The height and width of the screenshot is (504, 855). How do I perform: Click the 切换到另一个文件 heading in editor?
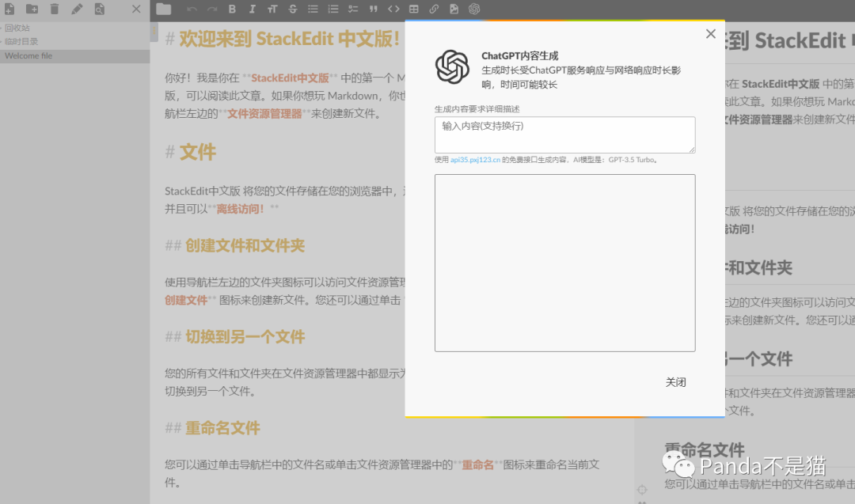pyautogui.click(x=245, y=337)
